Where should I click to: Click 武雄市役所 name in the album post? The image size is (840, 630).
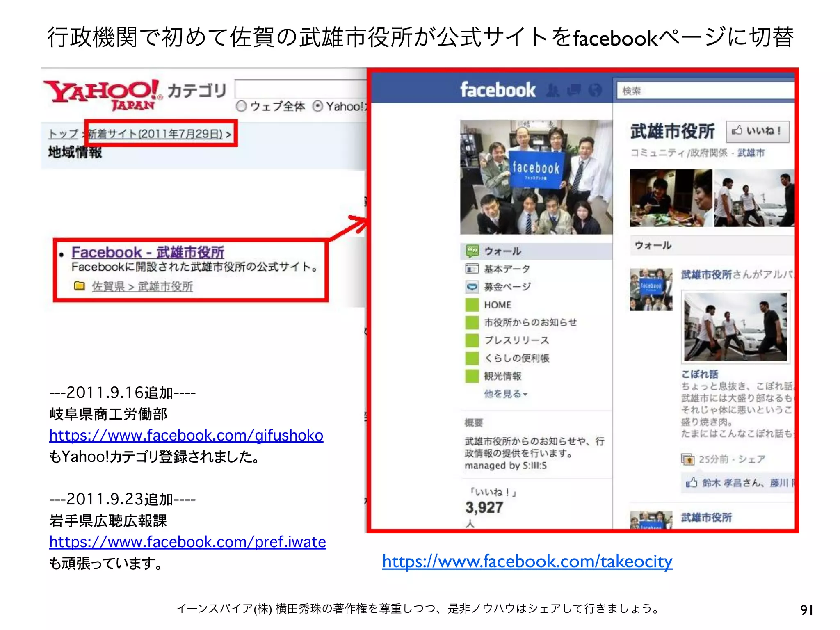click(706, 274)
